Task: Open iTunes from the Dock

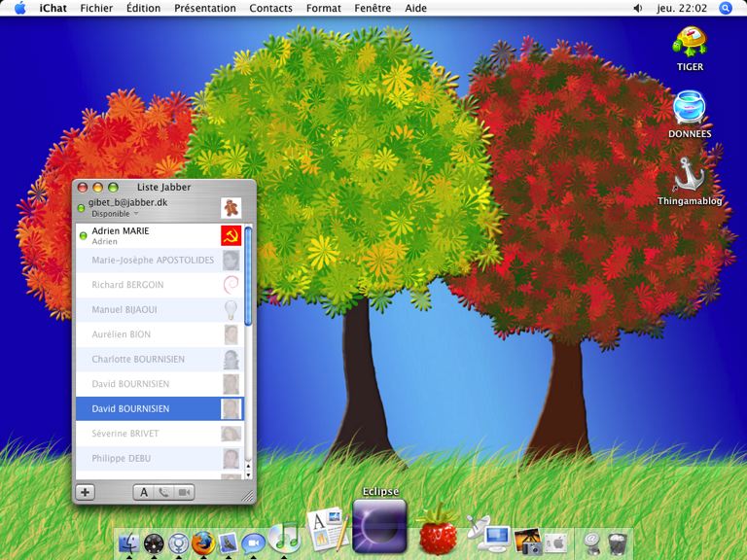Action: pyautogui.click(x=283, y=539)
